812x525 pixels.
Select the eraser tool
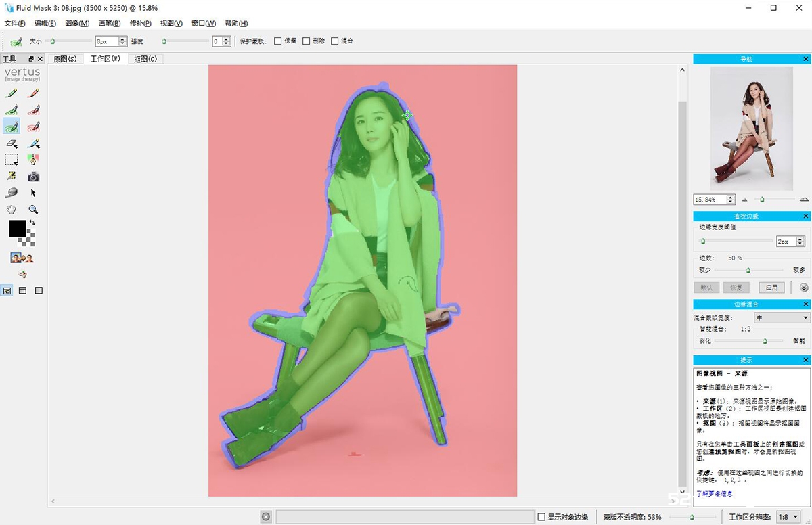[x=11, y=143]
